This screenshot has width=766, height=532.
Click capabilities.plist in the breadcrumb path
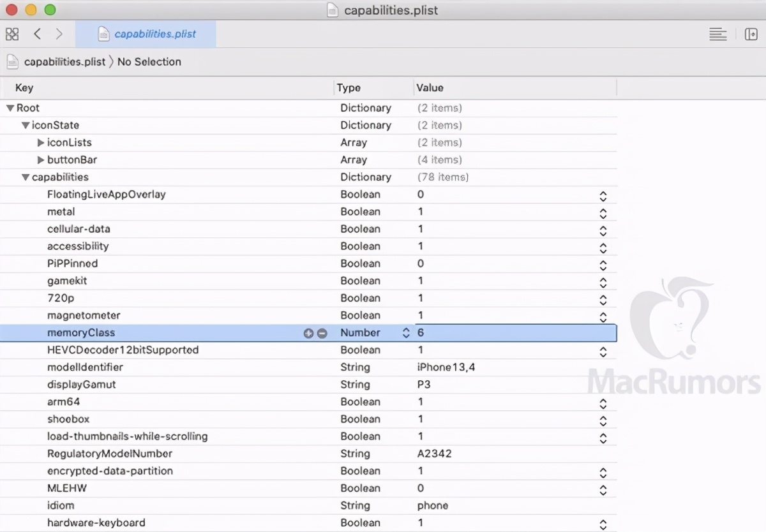point(64,62)
